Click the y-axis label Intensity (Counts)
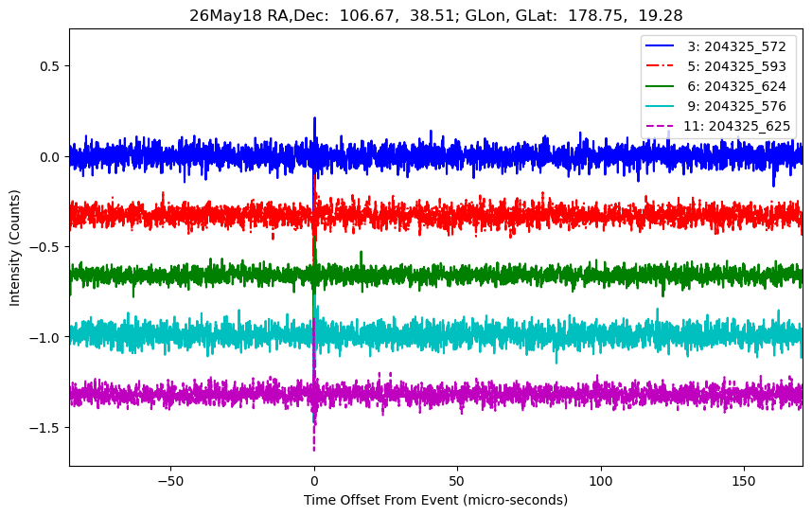The height and width of the screenshot is (516, 812). 14,248
